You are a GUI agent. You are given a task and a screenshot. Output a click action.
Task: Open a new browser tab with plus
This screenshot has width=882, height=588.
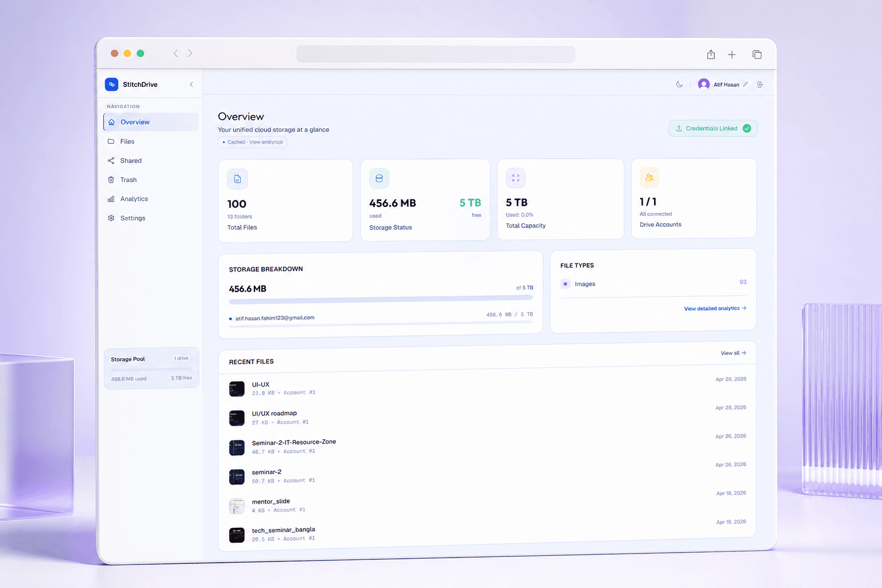tap(732, 55)
